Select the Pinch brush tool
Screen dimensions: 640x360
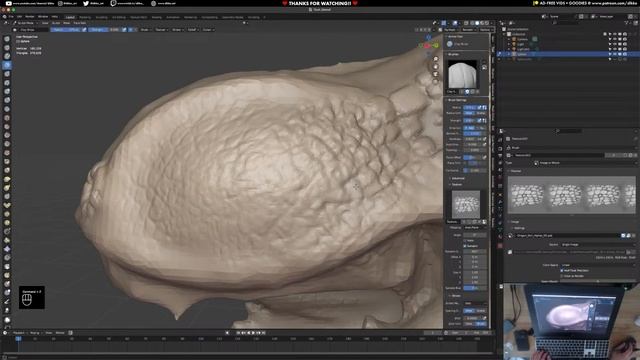[x=7, y=161]
